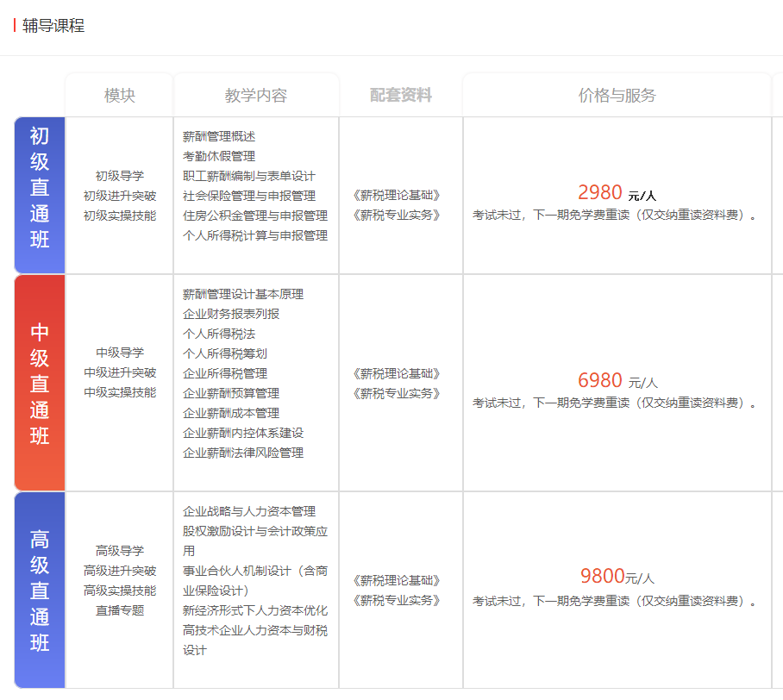Viewport: 783px width, 700px height.
Task: Click the 价格与服务 column header
Action: point(617,96)
